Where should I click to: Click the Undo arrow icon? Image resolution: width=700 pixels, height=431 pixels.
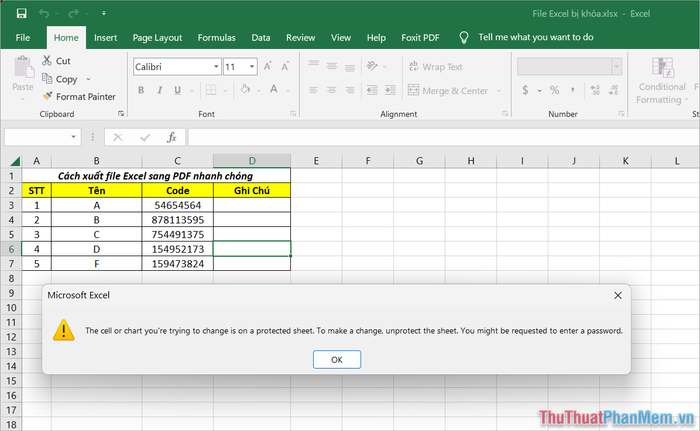tap(44, 13)
